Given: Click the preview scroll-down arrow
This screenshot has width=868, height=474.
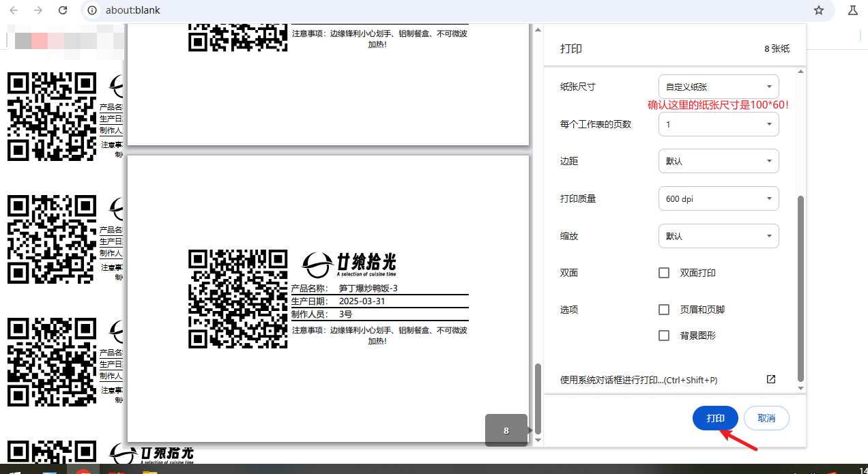Looking at the screenshot, I should 538,441.
